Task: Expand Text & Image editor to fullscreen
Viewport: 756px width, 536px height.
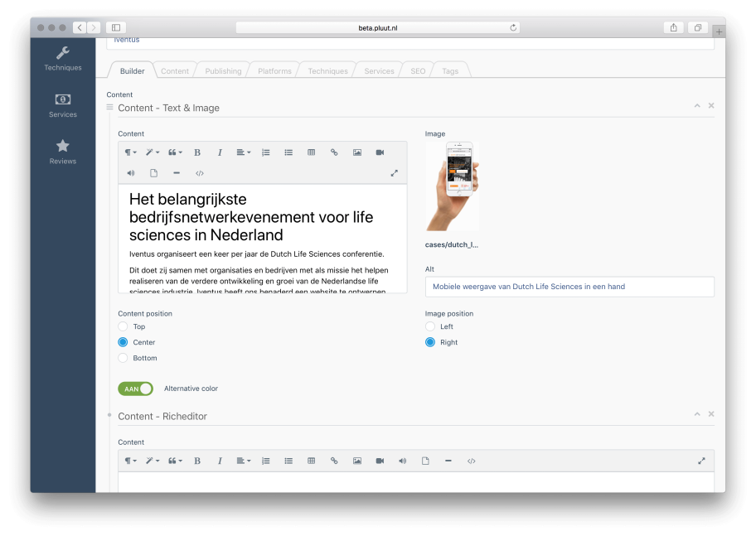Action: (395, 173)
